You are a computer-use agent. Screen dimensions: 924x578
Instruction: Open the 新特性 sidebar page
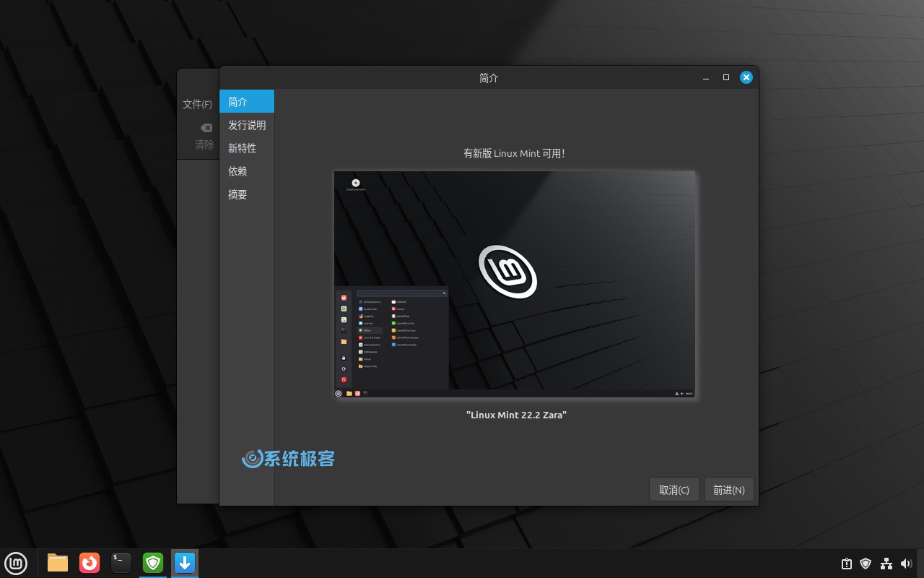coord(247,148)
